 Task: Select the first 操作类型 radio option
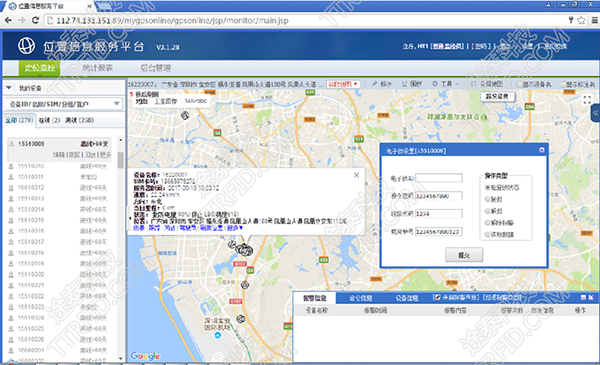(488, 187)
